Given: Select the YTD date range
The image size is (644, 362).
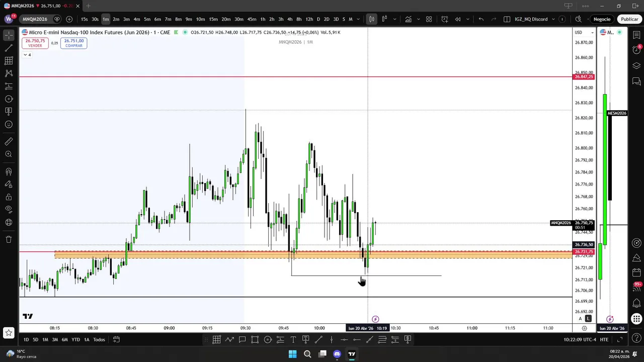Looking at the screenshot, I should pos(75,339).
